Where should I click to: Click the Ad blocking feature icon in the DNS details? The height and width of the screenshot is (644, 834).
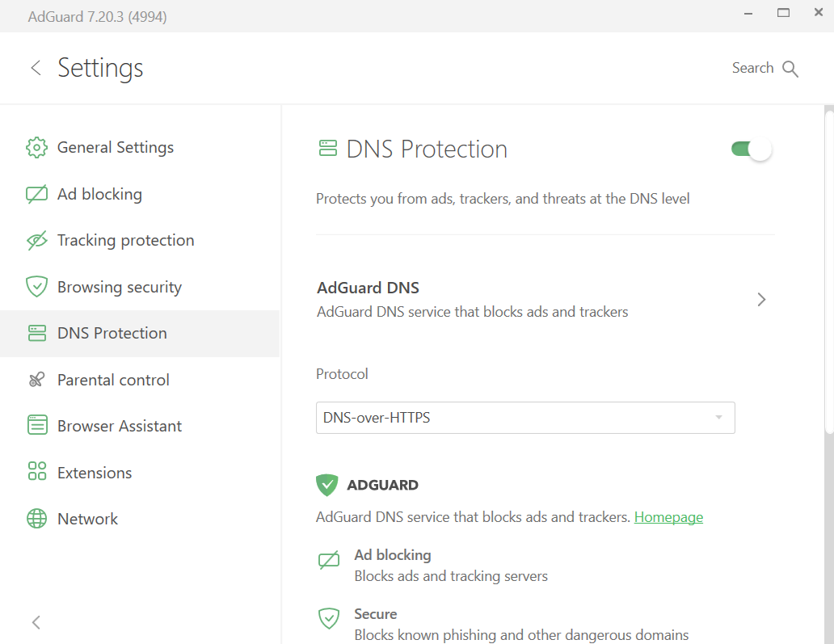[329, 560]
